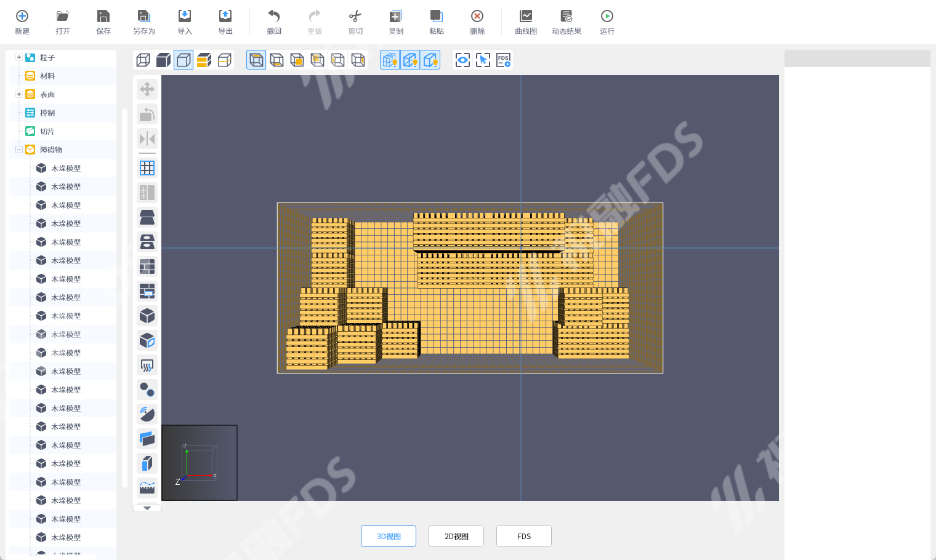
Task: Click the blue-faced block tool
Action: [x=147, y=463]
